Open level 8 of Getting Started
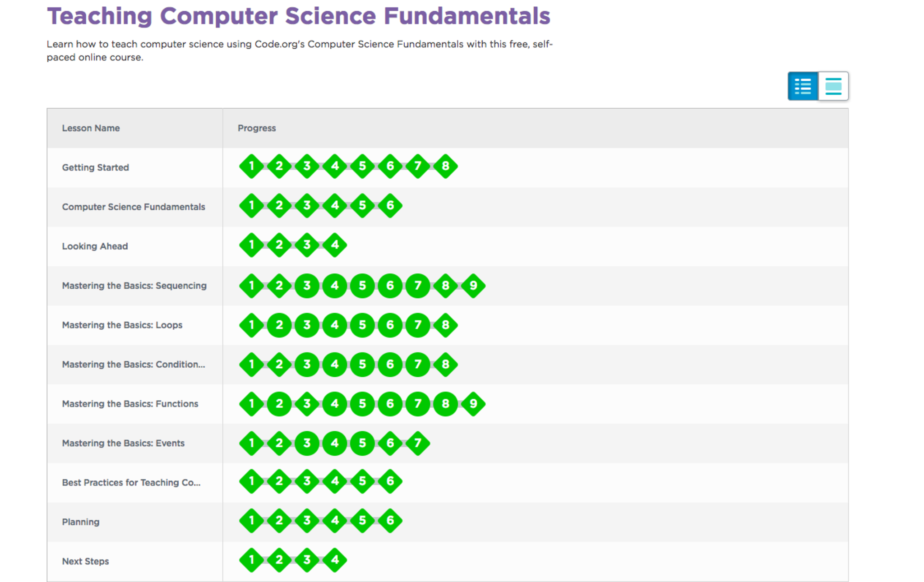 click(x=445, y=166)
